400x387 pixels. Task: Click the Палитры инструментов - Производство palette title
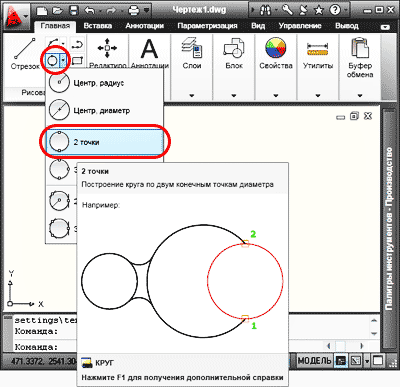pos(389,229)
